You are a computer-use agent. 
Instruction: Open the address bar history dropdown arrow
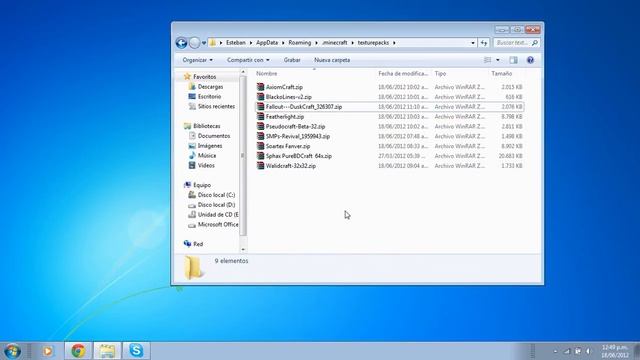473,43
